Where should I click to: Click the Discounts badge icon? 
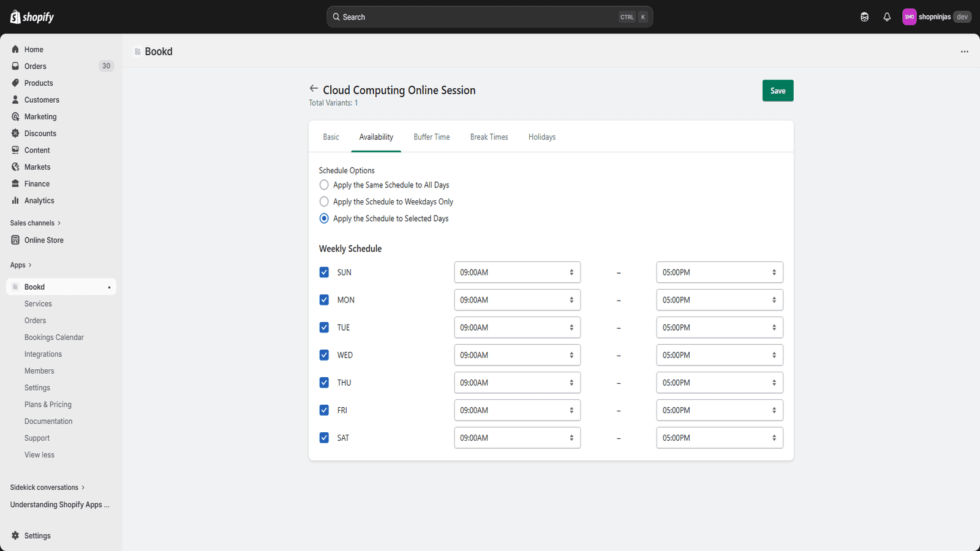tap(15, 133)
